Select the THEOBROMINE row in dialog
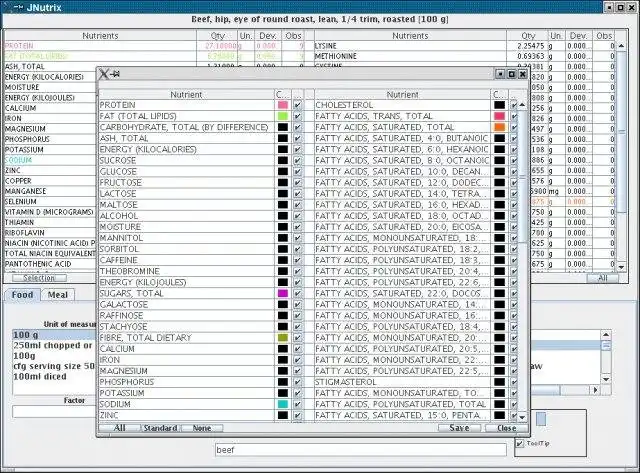 click(x=186, y=271)
